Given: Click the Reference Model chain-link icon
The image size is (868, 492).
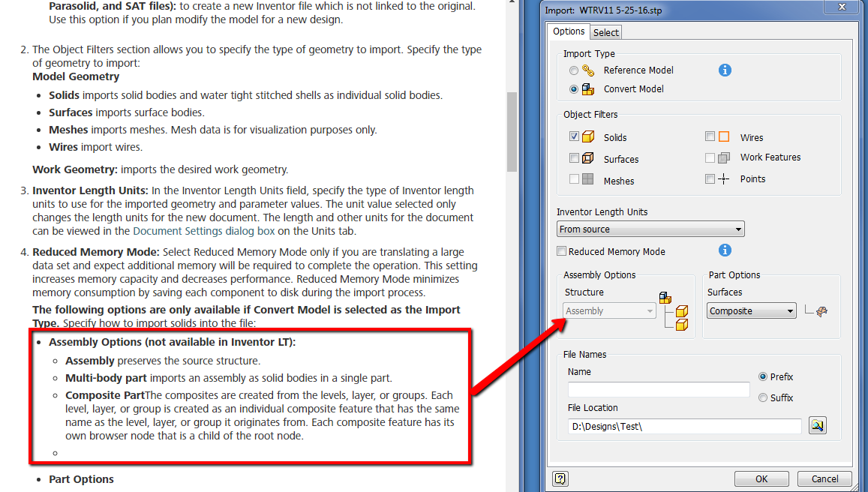Looking at the screenshot, I should pos(587,70).
